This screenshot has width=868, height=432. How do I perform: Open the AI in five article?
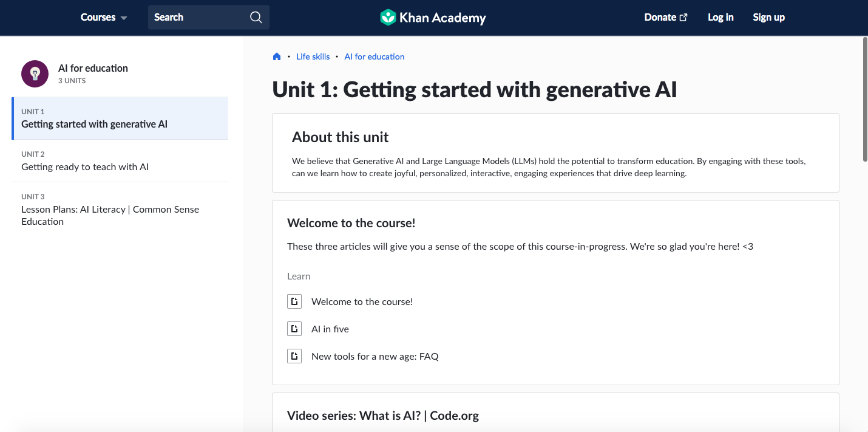[330, 329]
